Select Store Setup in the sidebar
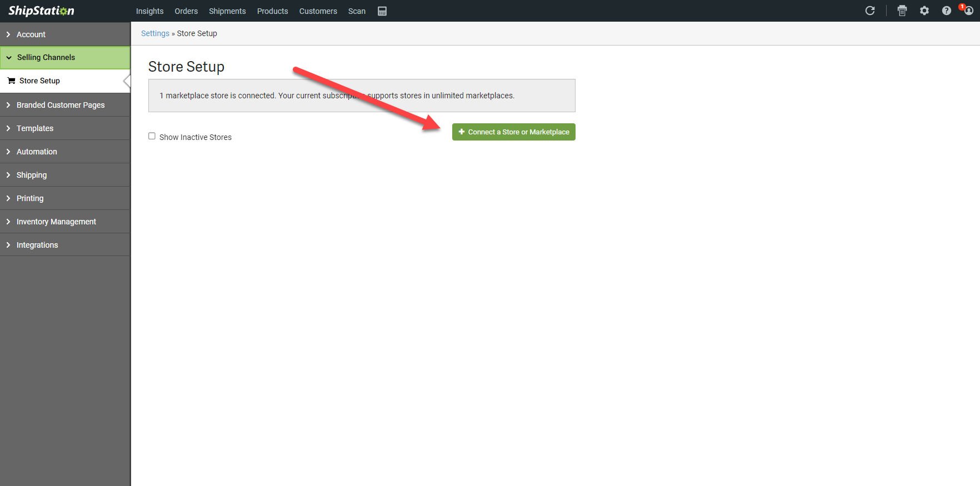 coord(65,81)
